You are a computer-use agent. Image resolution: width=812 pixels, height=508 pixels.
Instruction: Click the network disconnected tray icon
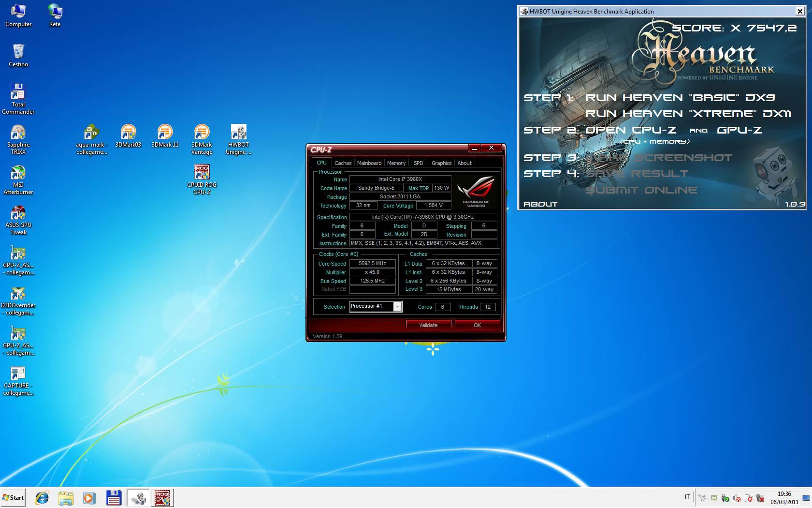760,498
